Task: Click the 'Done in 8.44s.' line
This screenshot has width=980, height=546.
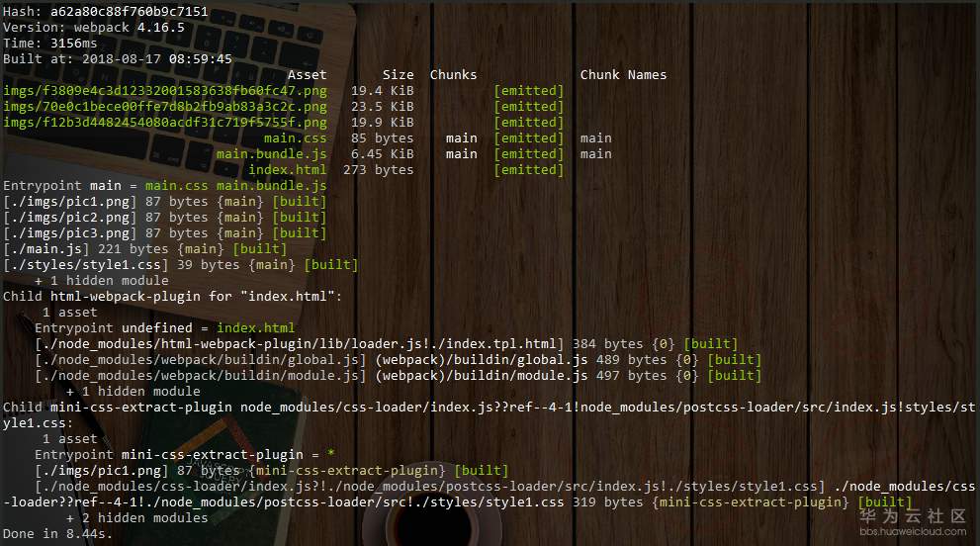Action: (57, 534)
